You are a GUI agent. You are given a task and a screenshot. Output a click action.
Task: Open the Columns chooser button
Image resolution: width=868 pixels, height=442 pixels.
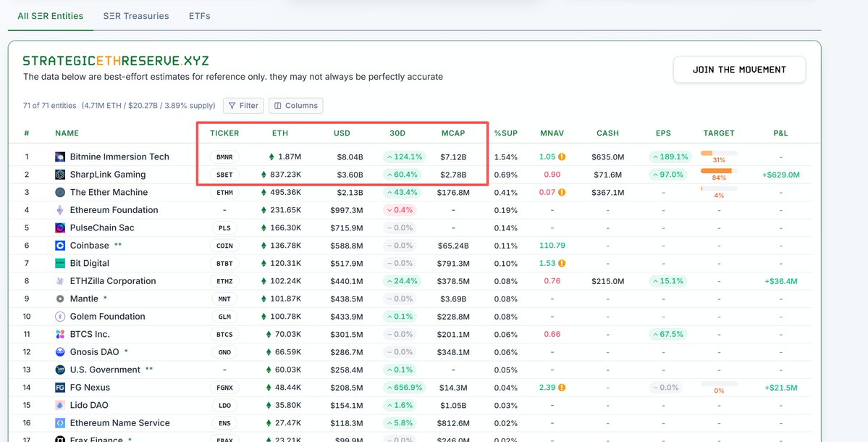tap(295, 105)
